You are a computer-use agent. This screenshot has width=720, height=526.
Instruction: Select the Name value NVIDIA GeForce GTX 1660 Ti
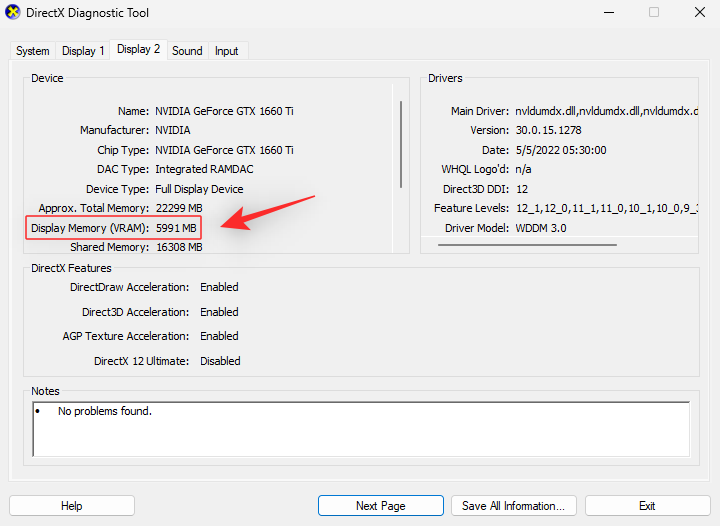click(x=225, y=111)
